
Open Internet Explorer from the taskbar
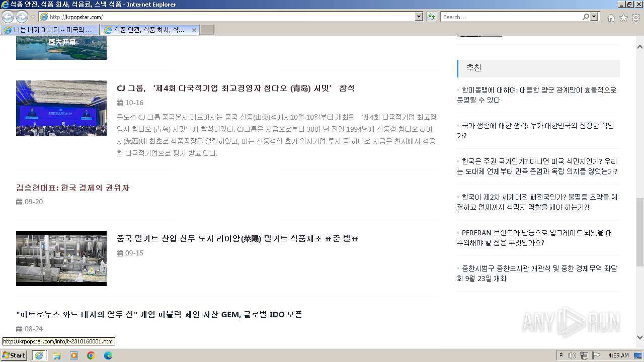39,355
